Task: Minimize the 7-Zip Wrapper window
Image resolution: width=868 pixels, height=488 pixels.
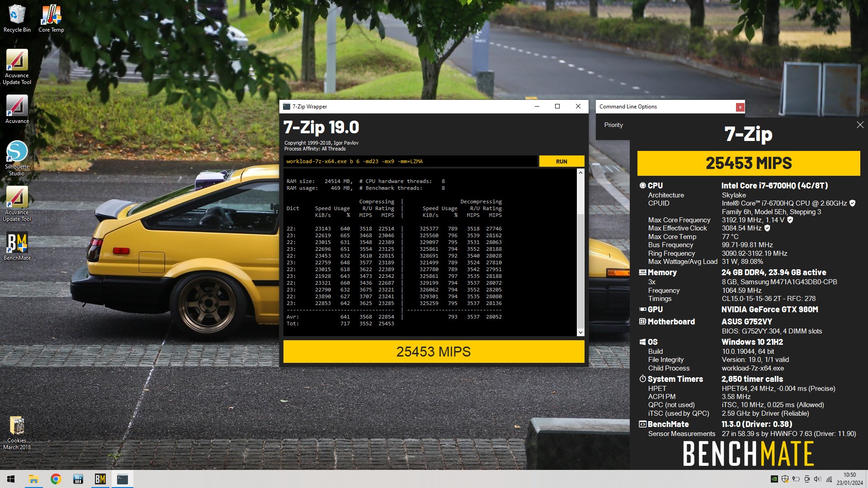Action: pyautogui.click(x=537, y=107)
